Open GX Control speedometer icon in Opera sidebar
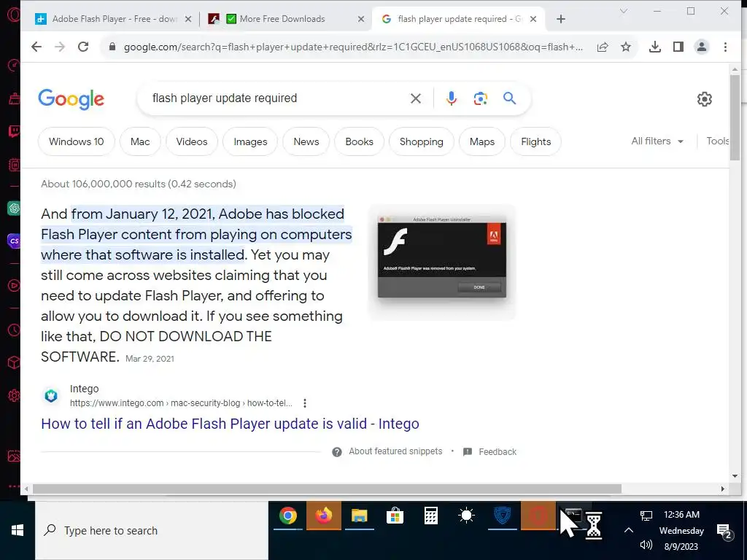The height and width of the screenshot is (560, 747). (14, 65)
